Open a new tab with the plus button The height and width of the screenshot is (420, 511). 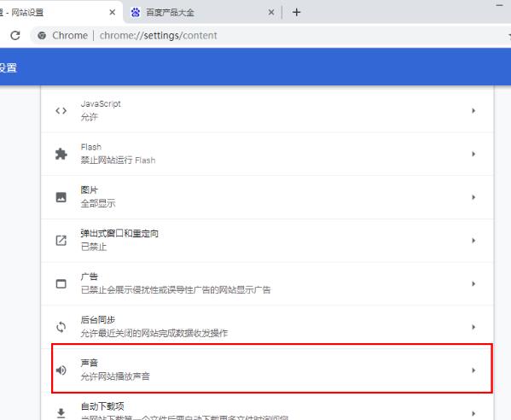tap(296, 13)
